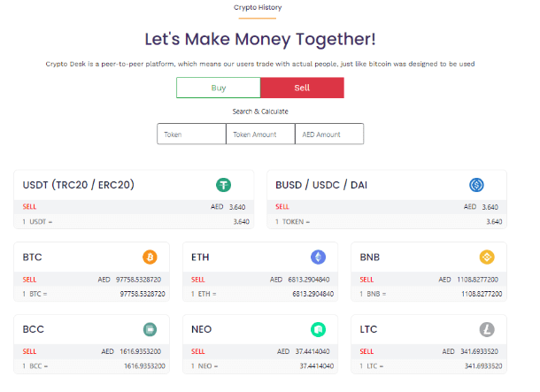
Task: Open the Crypto History tab
Action: pos(258,7)
